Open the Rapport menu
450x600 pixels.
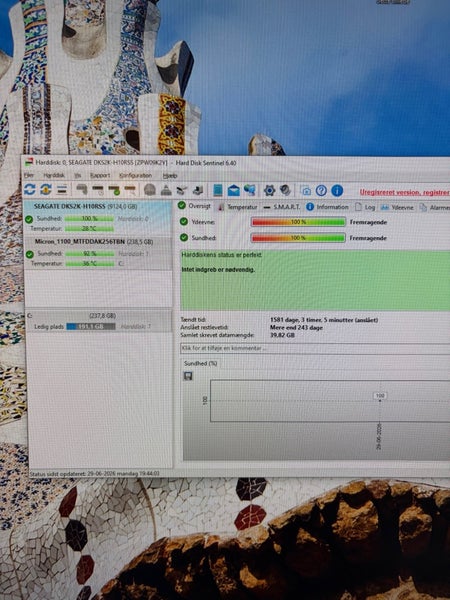[x=100, y=175]
